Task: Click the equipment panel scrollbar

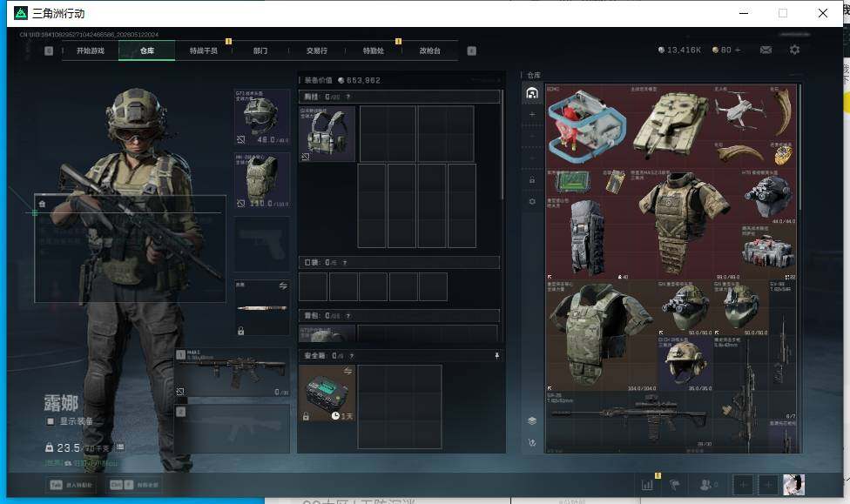Action: click(x=503, y=144)
